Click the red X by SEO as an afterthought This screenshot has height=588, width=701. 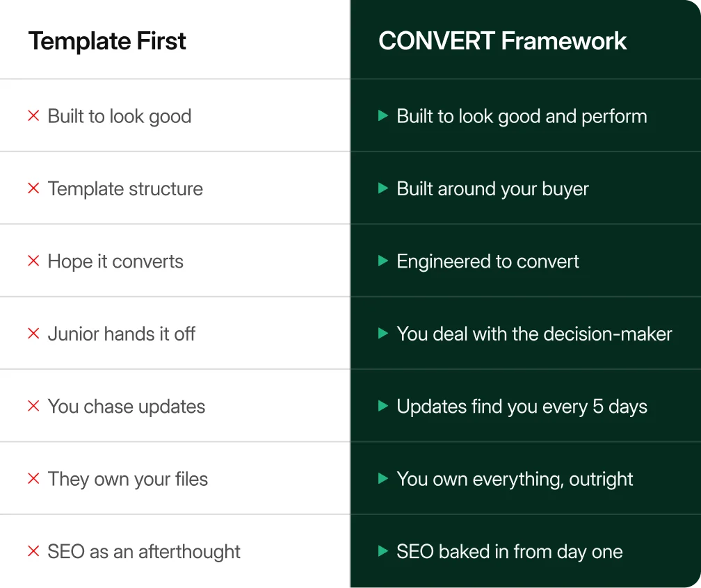(x=33, y=551)
